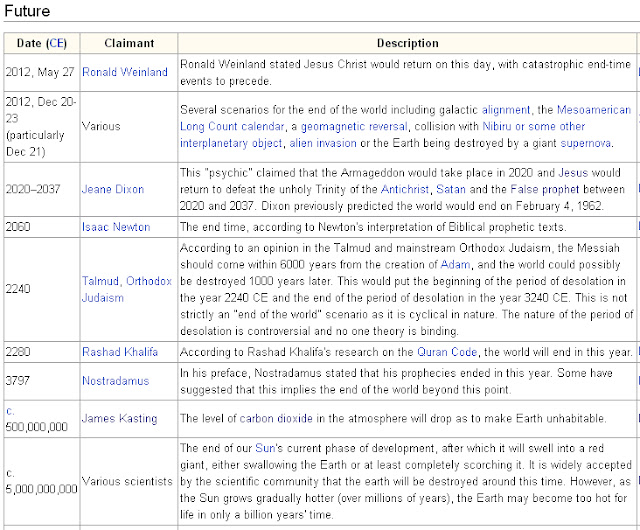Follow the Satan link
This screenshot has width=640, height=530.
coord(451,189)
